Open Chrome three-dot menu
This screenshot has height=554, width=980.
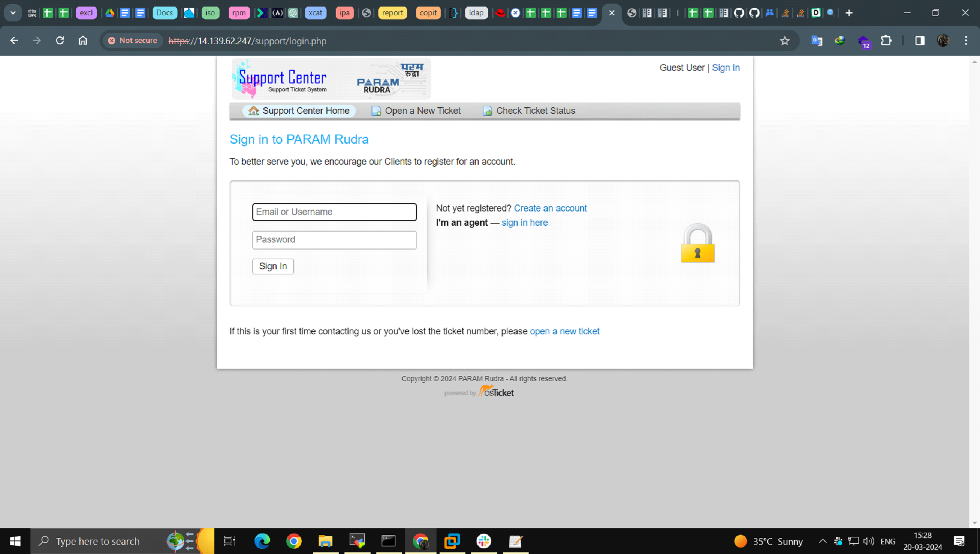pyautogui.click(x=966, y=41)
